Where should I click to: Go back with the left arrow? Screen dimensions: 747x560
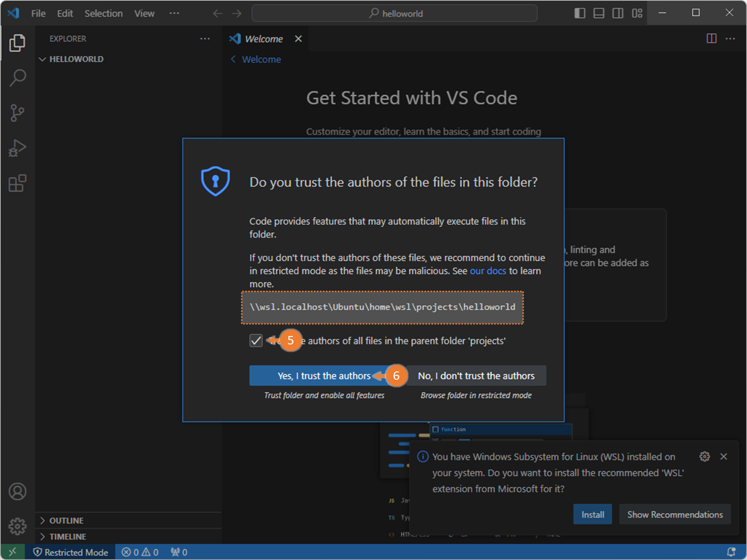pos(218,13)
